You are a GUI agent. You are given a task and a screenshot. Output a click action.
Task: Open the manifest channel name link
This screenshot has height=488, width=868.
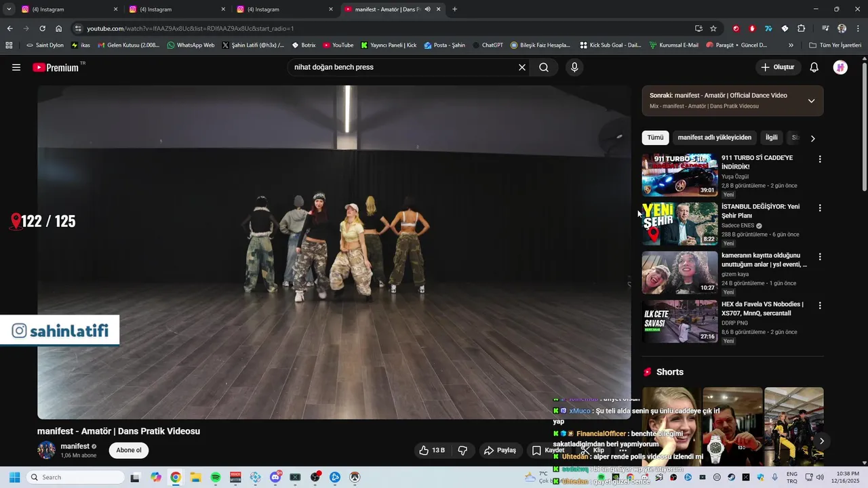pos(75,446)
